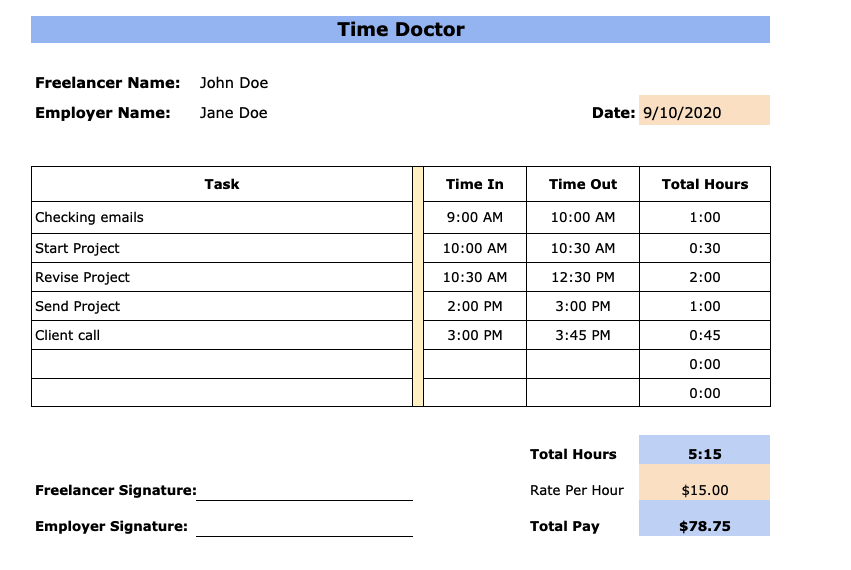Image resolution: width=851 pixels, height=570 pixels.
Task: Select the 12:30 PM Time Out cell
Action: tap(583, 277)
